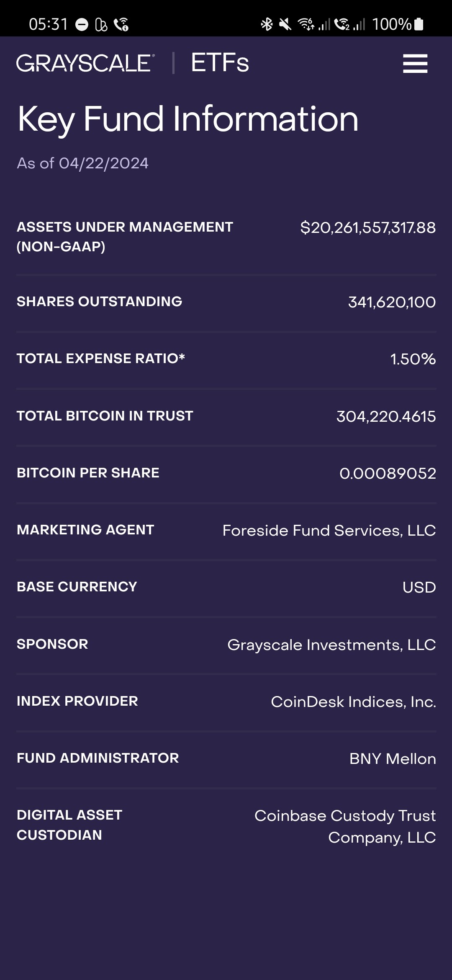
Task: Tap the do-not-disturb status icon
Action: (x=82, y=25)
